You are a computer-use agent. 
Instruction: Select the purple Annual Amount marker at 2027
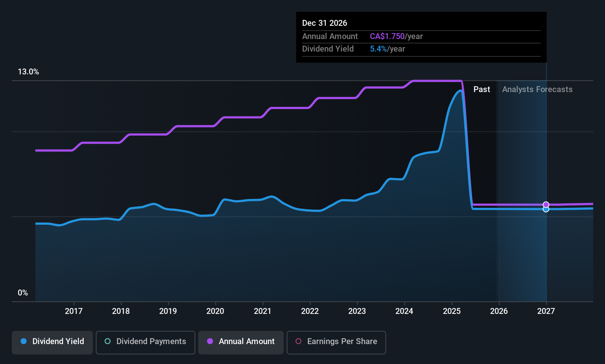pyautogui.click(x=546, y=204)
